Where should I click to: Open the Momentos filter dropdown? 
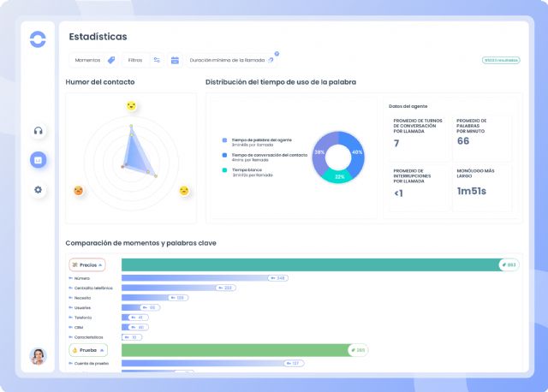click(93, 60)
